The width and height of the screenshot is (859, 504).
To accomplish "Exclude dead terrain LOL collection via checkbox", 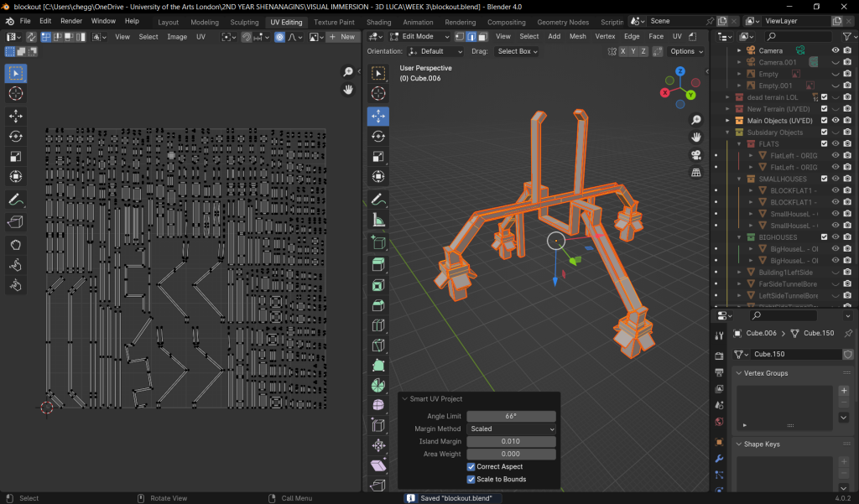I will [824, 97].
